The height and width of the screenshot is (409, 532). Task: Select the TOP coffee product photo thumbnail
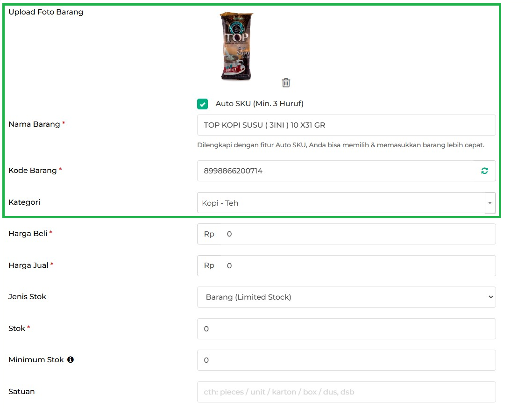(236, 46)
